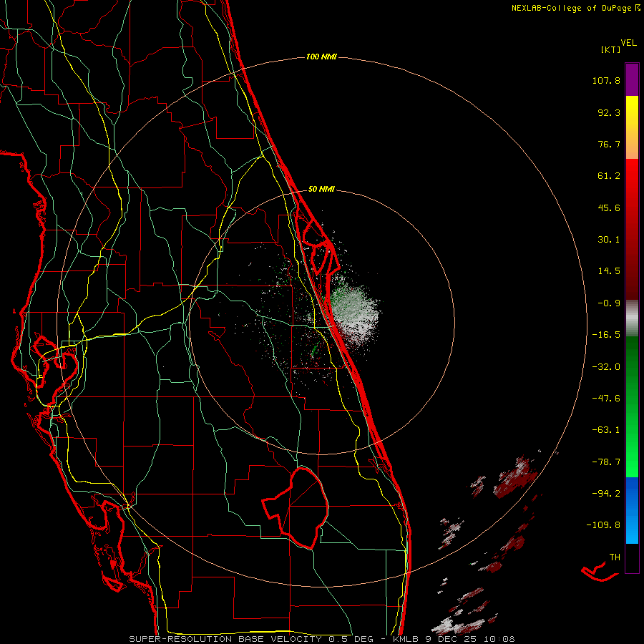Click the 61.2 velocity scale value

[x=609, y=176]
